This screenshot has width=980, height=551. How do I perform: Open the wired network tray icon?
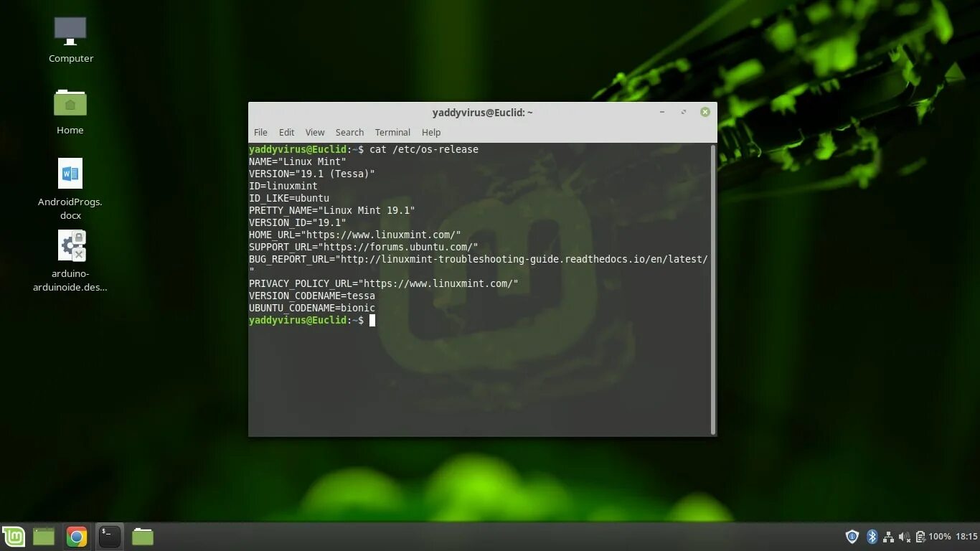pyautogui.click(x=888, y=536)
